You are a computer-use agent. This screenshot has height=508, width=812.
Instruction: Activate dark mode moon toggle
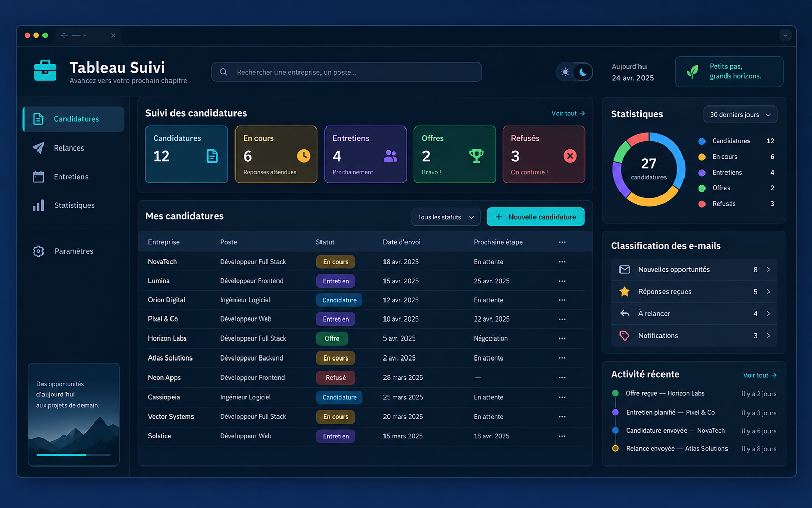pyautogui.click(x=583, y=72)
